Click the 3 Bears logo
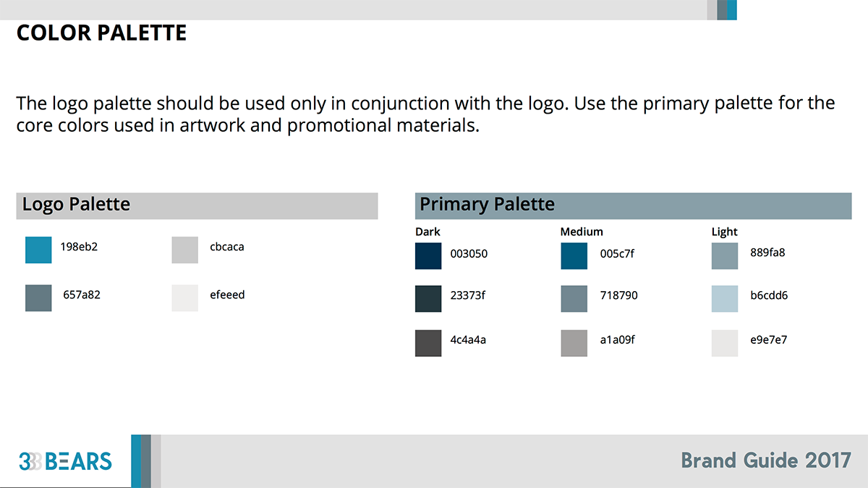 click(x=66, y=461)
